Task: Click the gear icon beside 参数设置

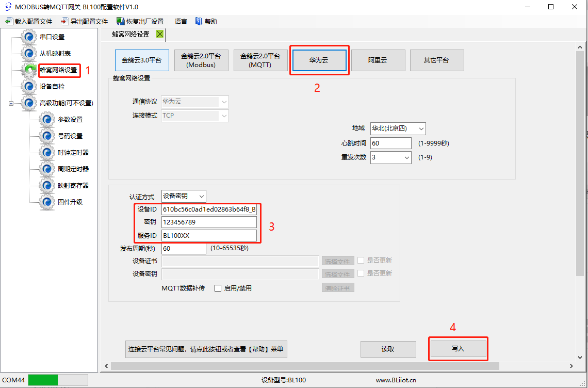Action: coord(46,119)
